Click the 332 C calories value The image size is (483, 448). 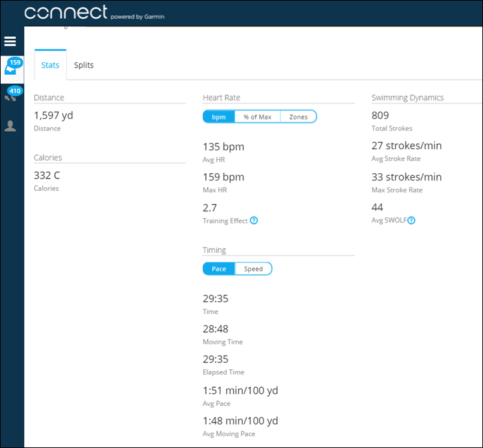[x=47, y=176]
